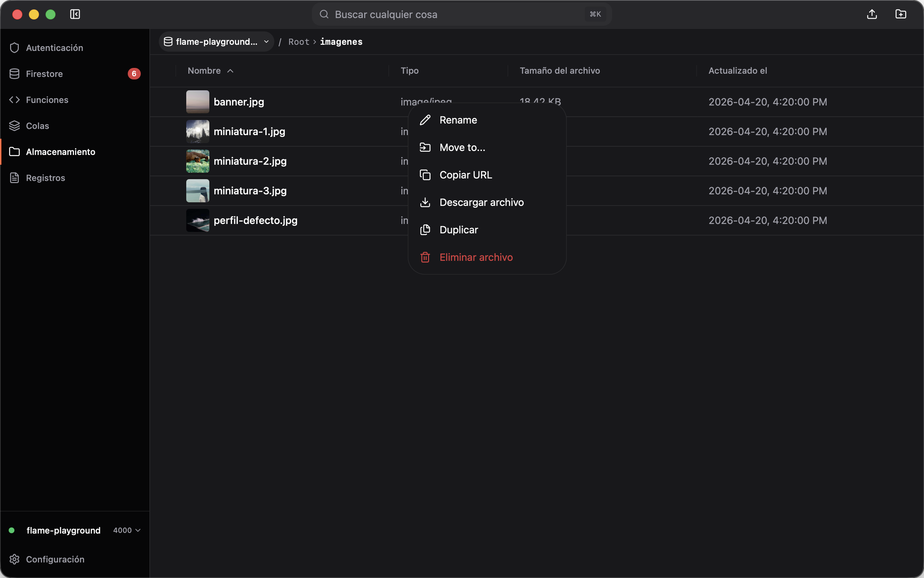924x578 pixels.
Task: Expand the 4000 port dropdown
Action: (x=127, y=530)
